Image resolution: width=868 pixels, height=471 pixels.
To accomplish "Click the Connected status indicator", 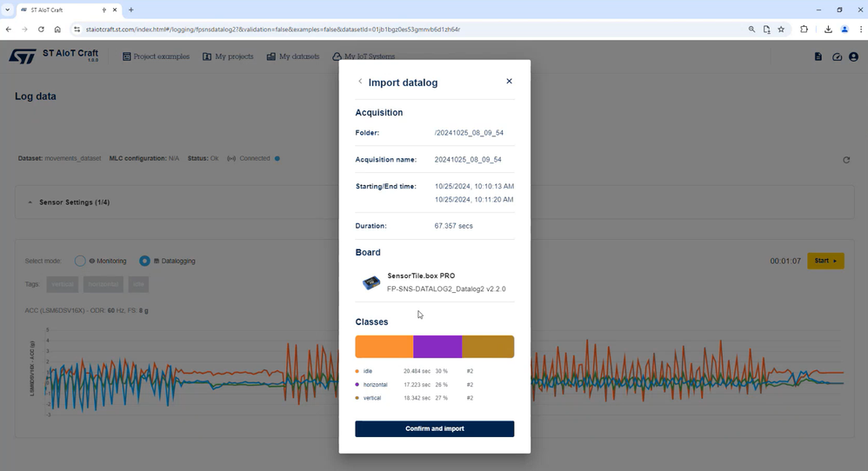I will pyautogui.click(x=254, y=158).
